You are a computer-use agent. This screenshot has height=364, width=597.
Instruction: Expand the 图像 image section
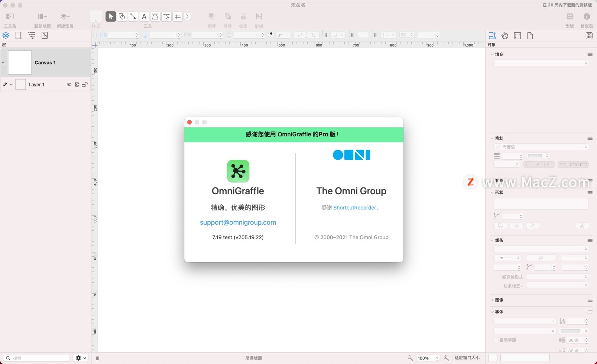[492, 300]
